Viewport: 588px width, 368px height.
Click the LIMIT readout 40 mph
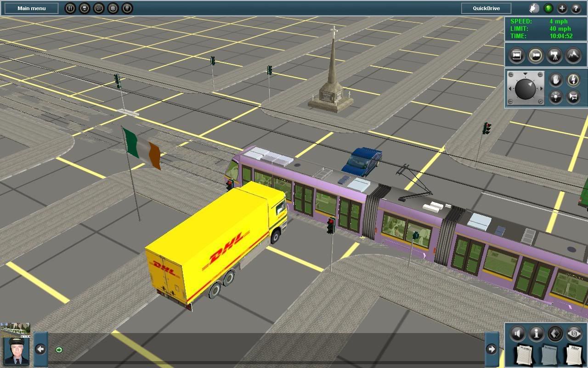[560, 29]
